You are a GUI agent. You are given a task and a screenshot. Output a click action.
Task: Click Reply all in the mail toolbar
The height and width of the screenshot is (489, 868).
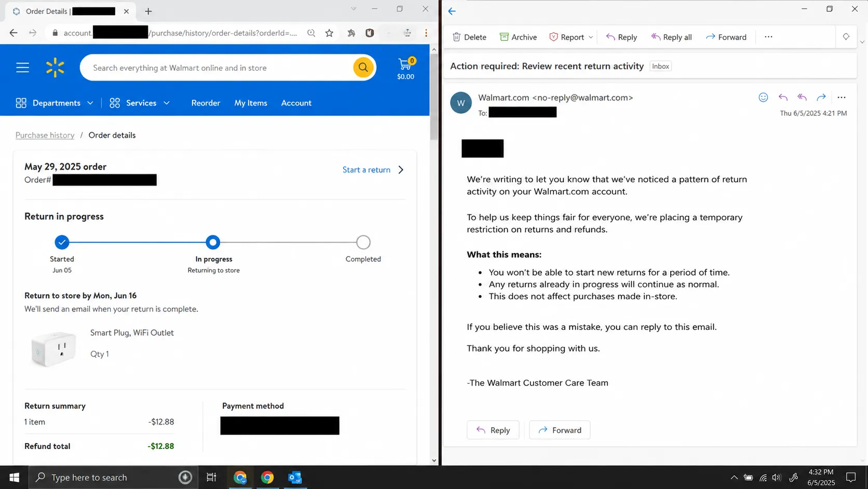coord(671,37)
